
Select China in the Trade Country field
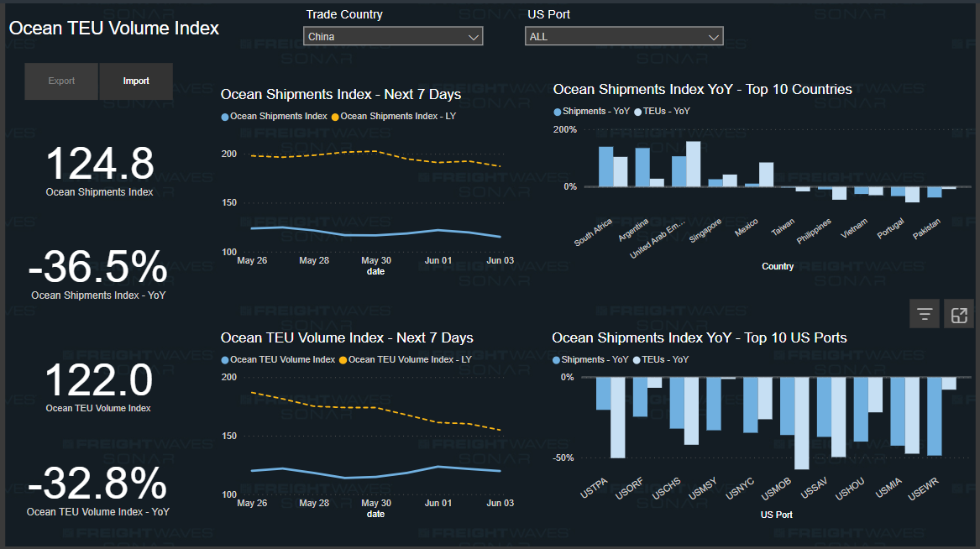pyautogui.click(x=393, y=36)
